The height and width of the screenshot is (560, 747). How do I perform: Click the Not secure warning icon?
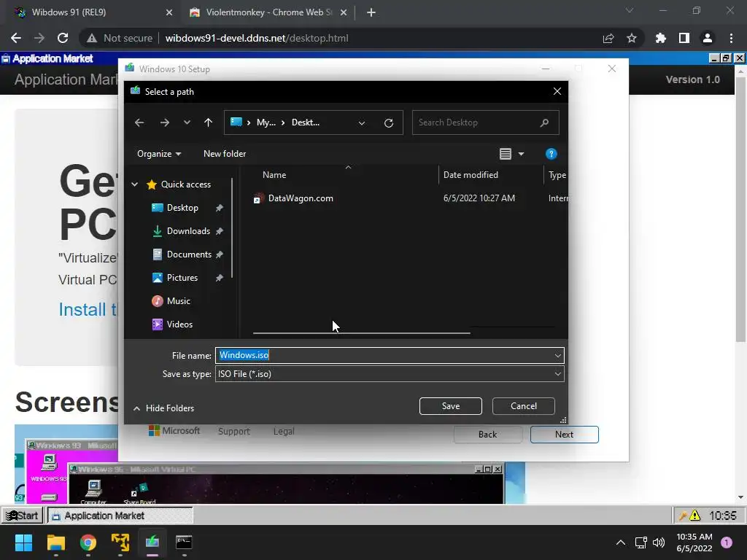[92, 38]
